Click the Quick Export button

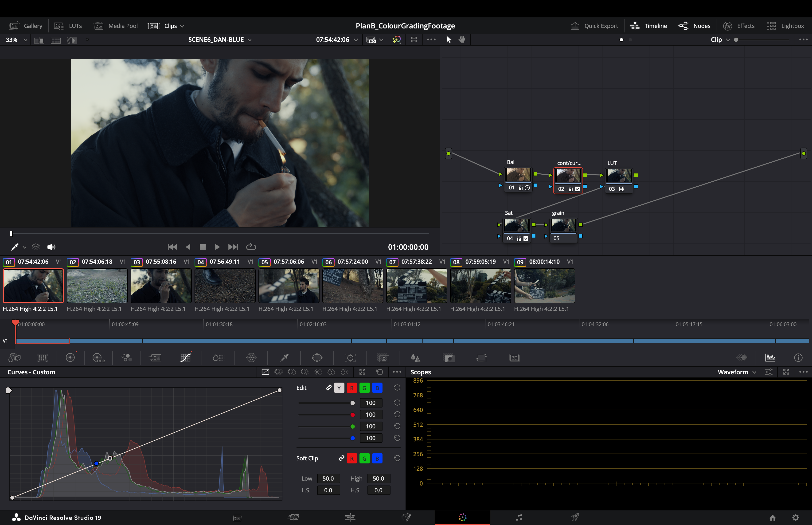click(595, 26)
